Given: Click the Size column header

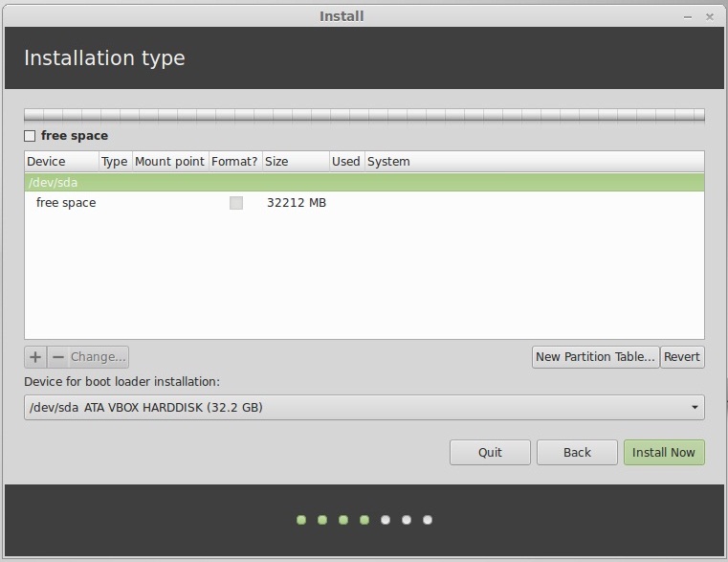Looking at the screenshot, I should (x=296, y=161).
